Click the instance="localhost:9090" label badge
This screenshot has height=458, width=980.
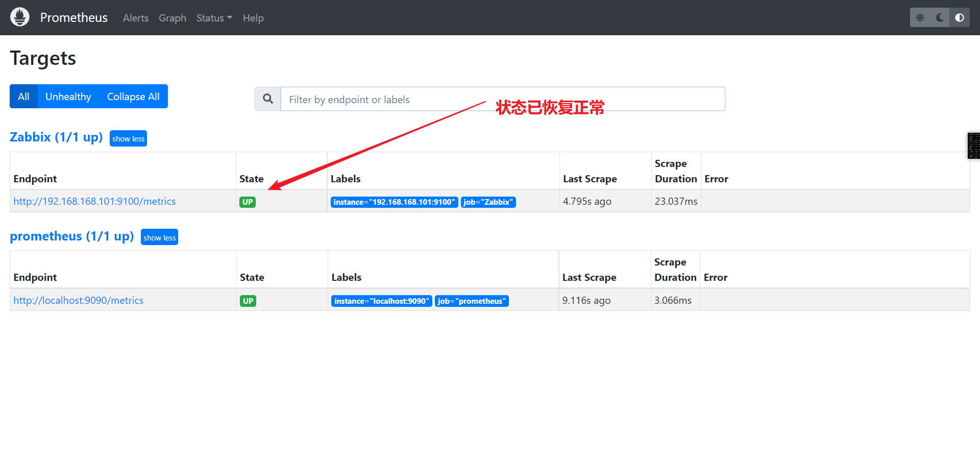[381, 301]
